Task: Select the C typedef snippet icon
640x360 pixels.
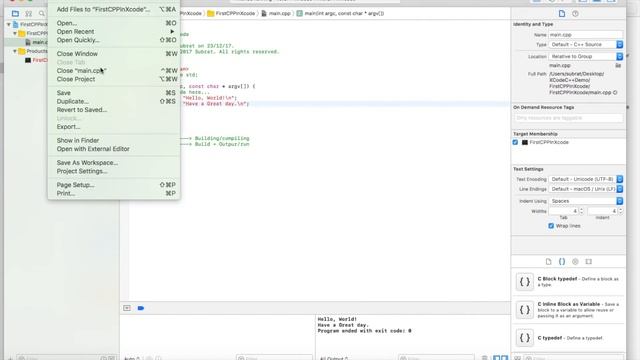Action: pos(524,338)
